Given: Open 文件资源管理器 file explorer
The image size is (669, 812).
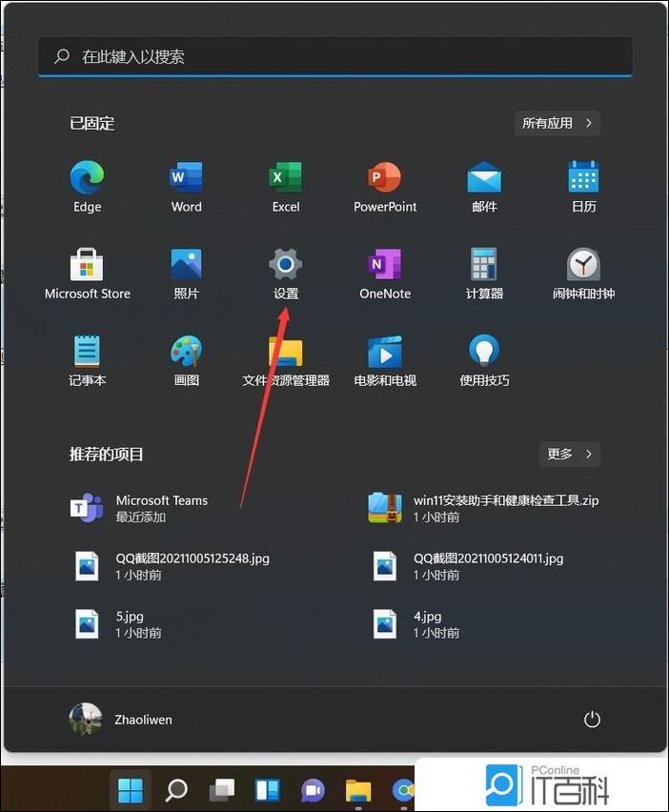Looking at the screenshot, I should click(x=286, y=361).
